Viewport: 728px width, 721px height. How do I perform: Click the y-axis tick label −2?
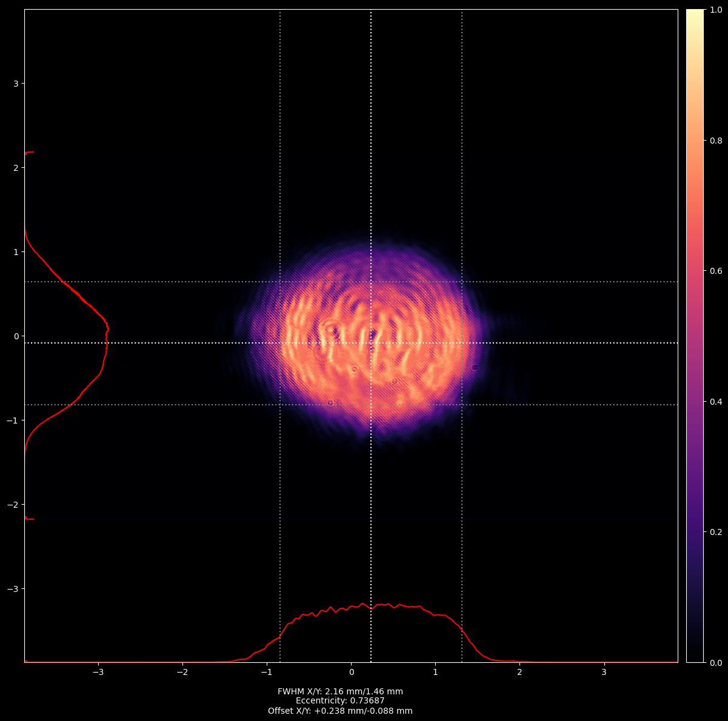[14, 505]
